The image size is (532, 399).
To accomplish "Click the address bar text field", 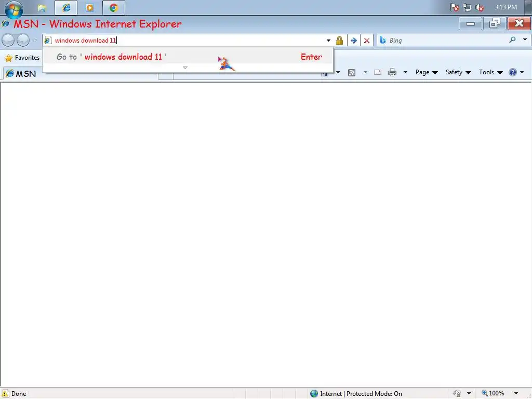I will tap(188, 41).
